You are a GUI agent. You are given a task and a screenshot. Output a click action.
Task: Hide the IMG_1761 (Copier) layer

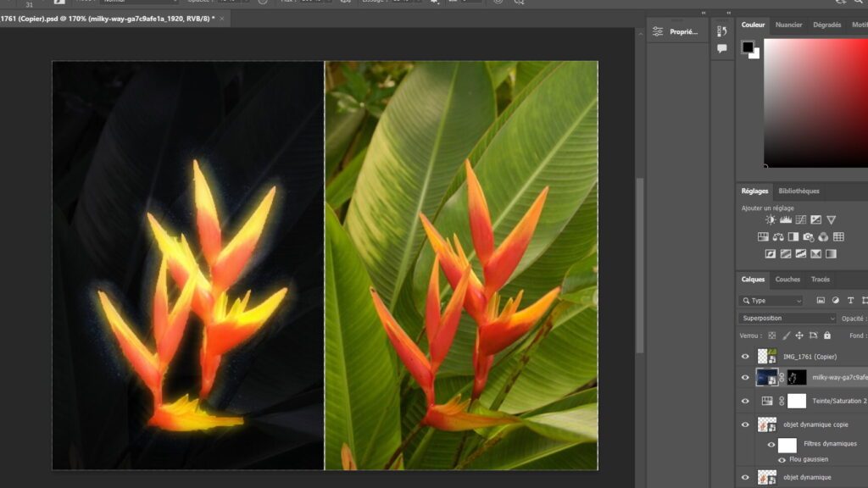[x=745, y=357]
